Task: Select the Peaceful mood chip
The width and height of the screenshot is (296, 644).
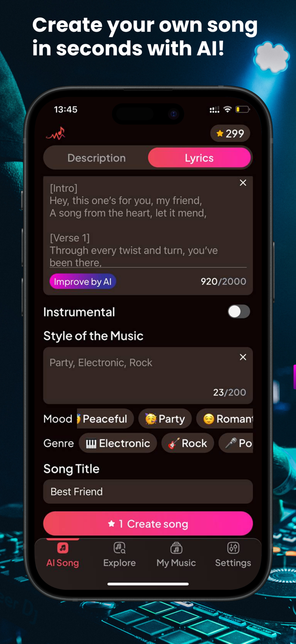Action: click(x=105, y=419)
